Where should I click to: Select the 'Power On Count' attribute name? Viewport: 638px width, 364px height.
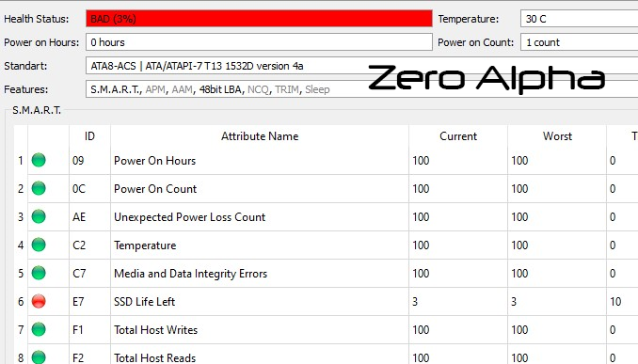[155, 189]
